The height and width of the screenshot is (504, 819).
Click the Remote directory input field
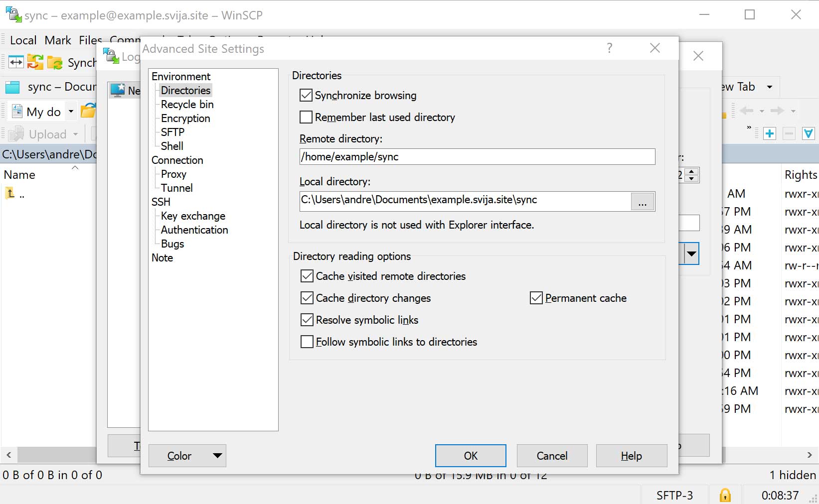[x=477, y=157]
